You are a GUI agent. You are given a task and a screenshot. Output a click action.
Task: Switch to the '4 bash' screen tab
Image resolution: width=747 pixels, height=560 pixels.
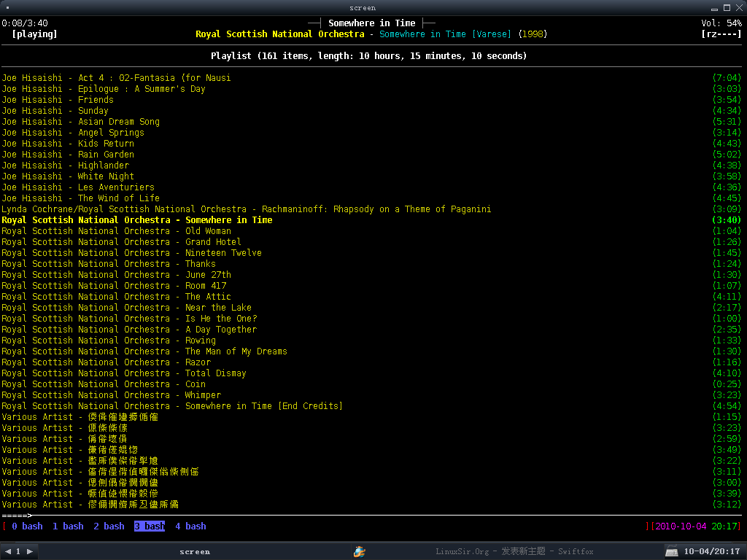pos(190,526)
